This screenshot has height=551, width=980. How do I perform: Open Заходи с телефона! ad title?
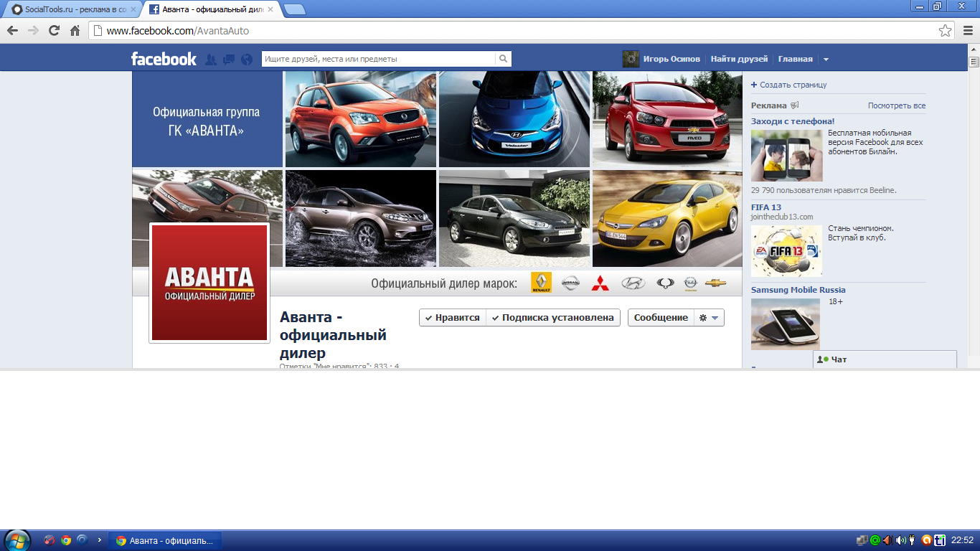793,121
